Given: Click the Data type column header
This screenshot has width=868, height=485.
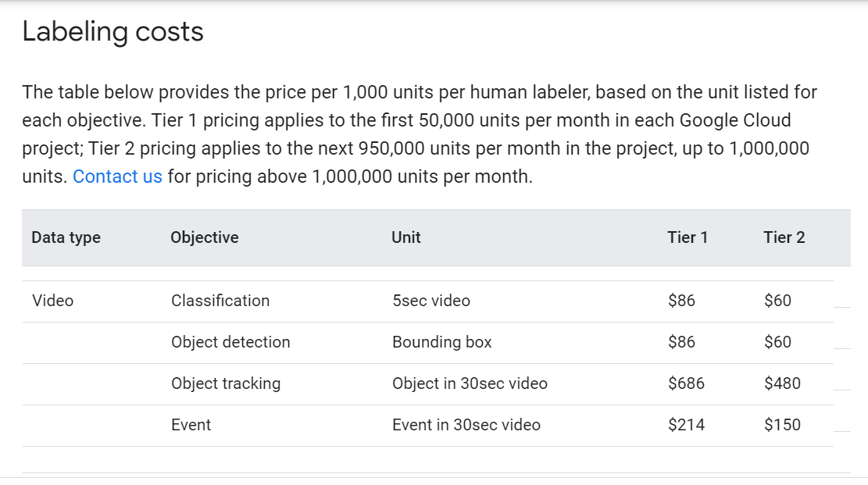Looking at the screenshot, I should click(x=66, y=237).
